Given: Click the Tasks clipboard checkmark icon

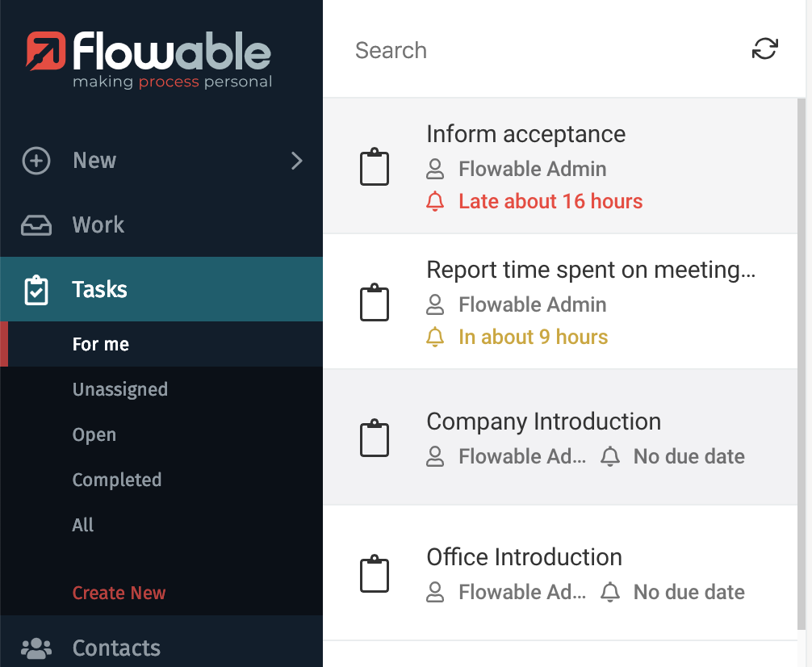Looking at the screenshot, I should tap(36, 290).
